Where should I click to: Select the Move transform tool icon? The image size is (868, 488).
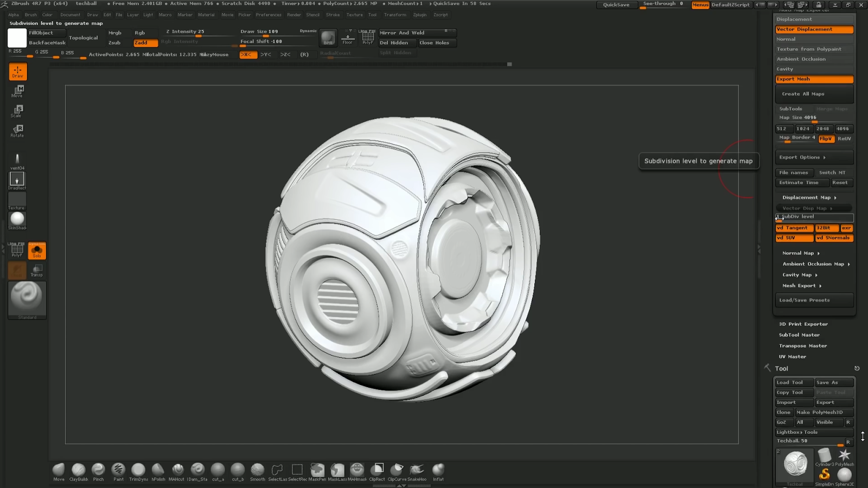click(17, 91)
